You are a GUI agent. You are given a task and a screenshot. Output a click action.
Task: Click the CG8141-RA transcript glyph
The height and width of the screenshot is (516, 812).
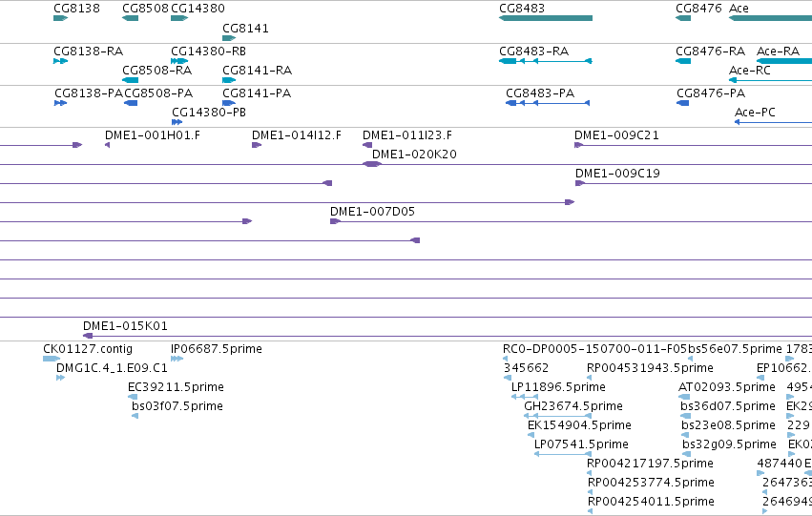[x=229, y=80]
